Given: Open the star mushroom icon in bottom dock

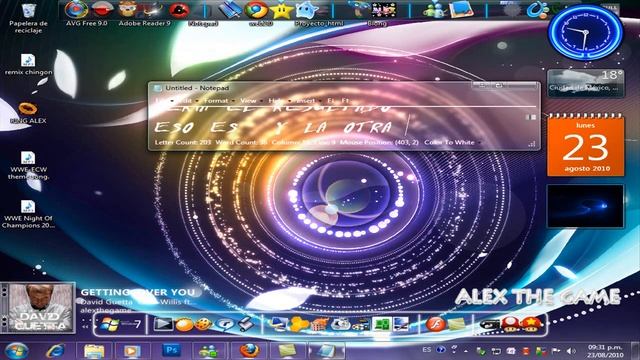Looking at the screenshot, I should (x=531, y=324).
